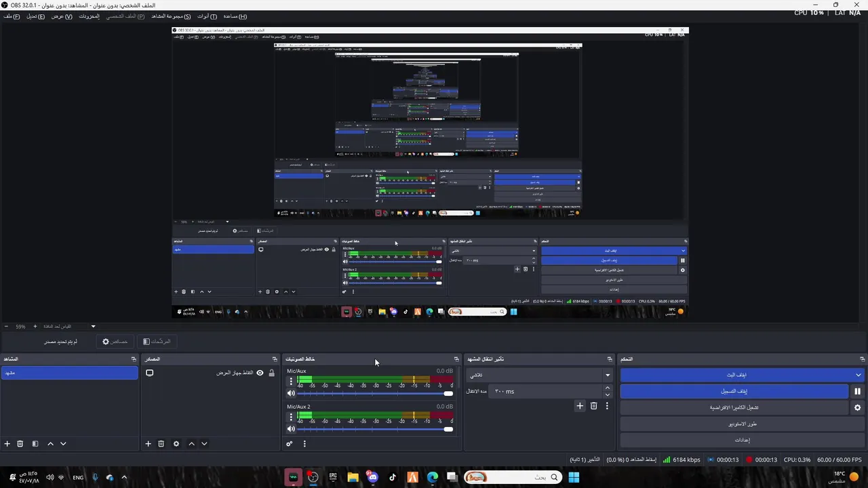Click transition duration 300 ms field
This screenshot has height=488, width=868.
547,391
